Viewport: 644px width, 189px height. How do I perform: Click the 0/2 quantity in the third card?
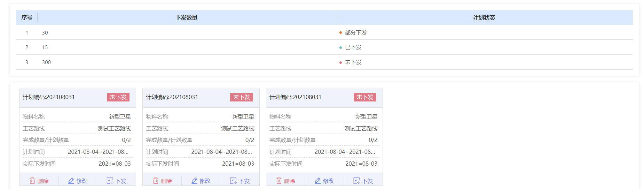click(373, 140)
